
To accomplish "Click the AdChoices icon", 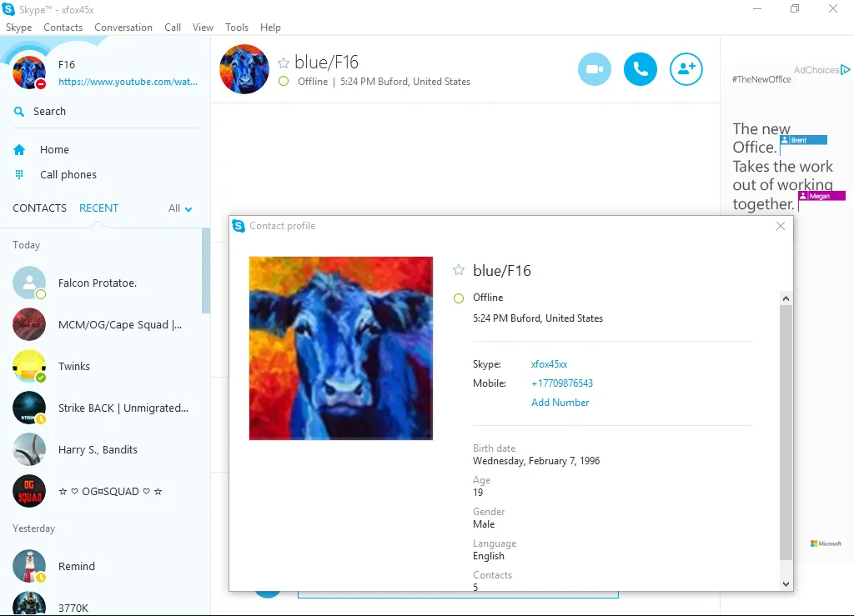I will (x=845, y=70).
